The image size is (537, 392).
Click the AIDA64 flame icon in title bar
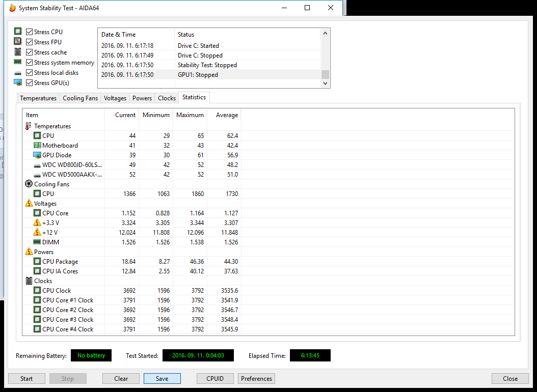13,8
